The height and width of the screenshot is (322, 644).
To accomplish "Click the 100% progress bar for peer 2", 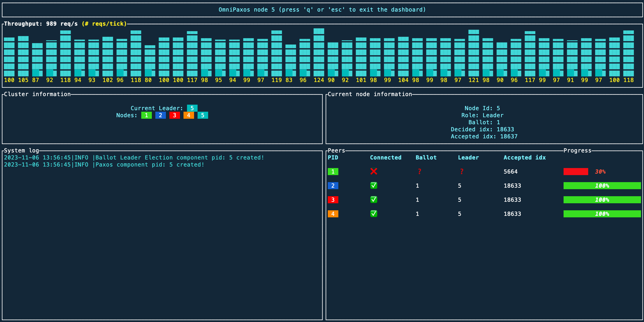I will click(x=602, y=186).
